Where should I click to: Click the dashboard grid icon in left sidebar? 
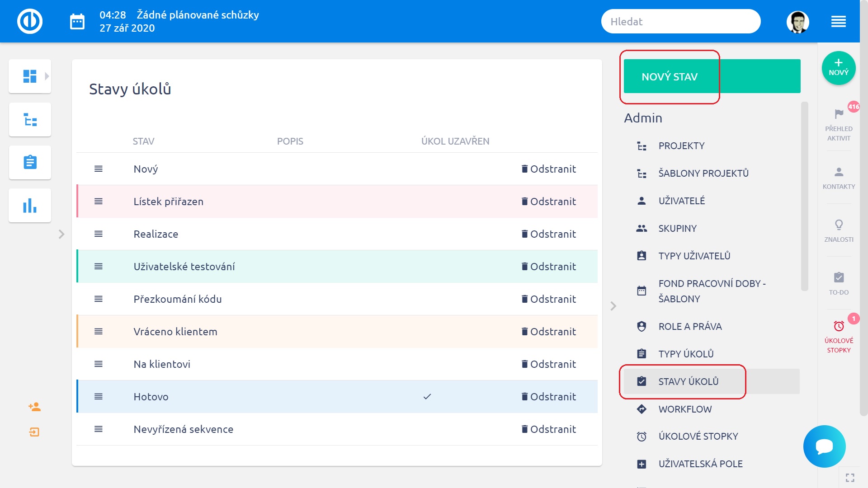coord(29,76)
